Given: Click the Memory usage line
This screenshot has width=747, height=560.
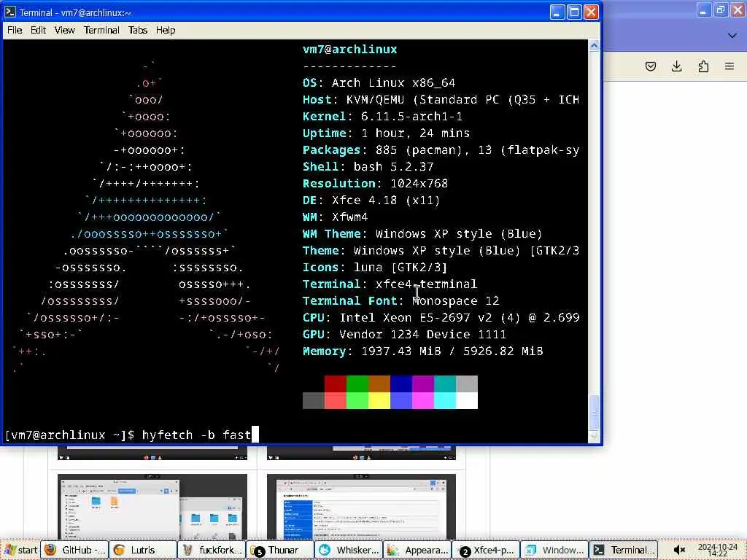Looking at the screenshot, I should pyautogui.click(x=423, y=351).
